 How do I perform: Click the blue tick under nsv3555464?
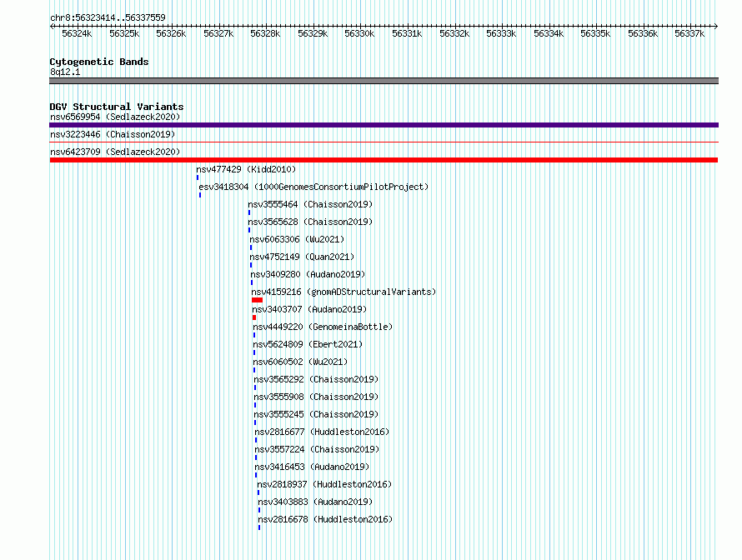coord(249,212)
